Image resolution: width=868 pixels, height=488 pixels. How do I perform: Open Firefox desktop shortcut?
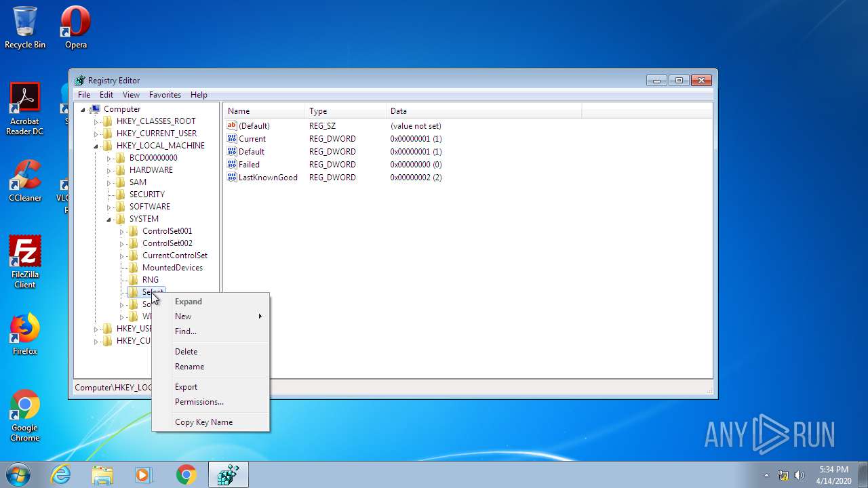pyautogui.click(x=25, y=334)
